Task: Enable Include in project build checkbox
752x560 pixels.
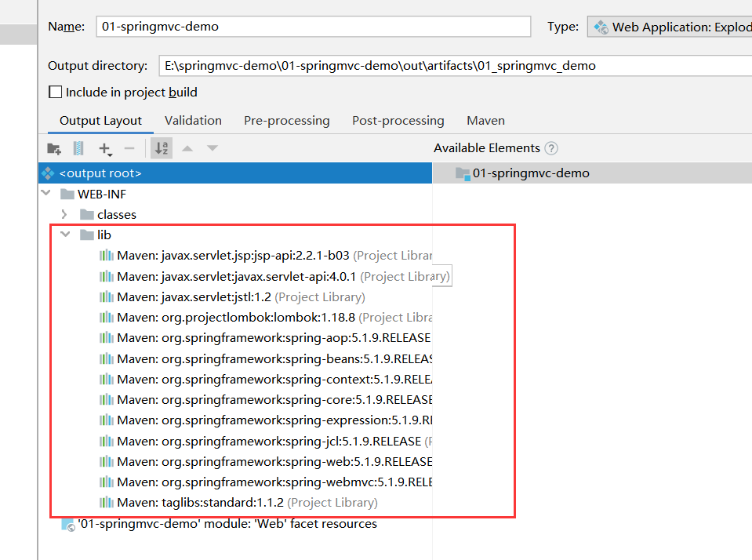Action: 55,92
